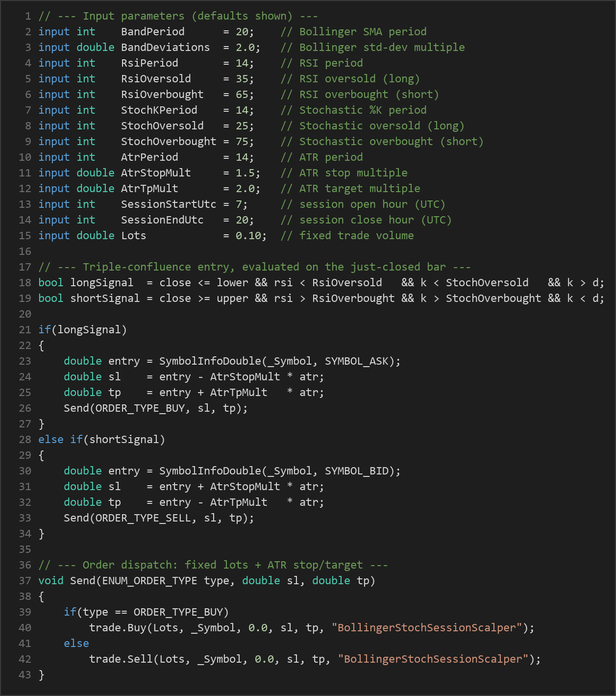The image size is (616, 696).
Task: Select the StochOverbought parameter name
Action: coord(169,142)
